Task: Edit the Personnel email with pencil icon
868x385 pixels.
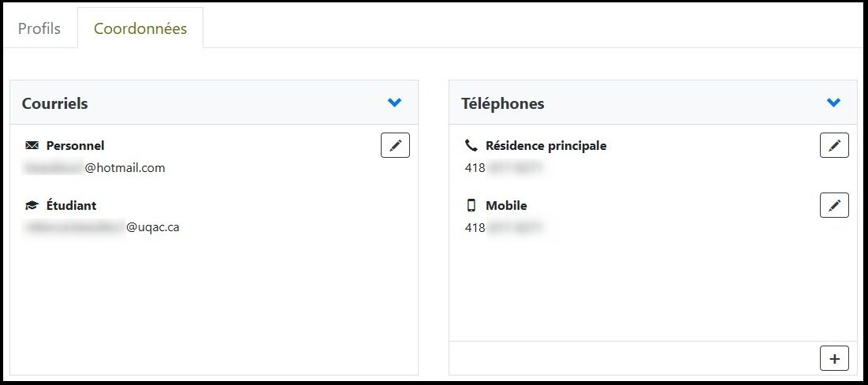Action: tap(395, 145)
